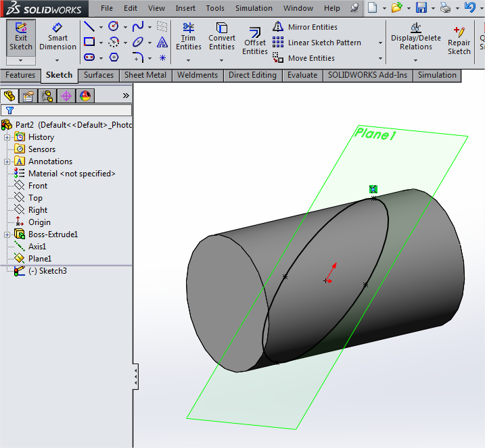Select the Offset Entities tool
485x448 pixels.
255,42
